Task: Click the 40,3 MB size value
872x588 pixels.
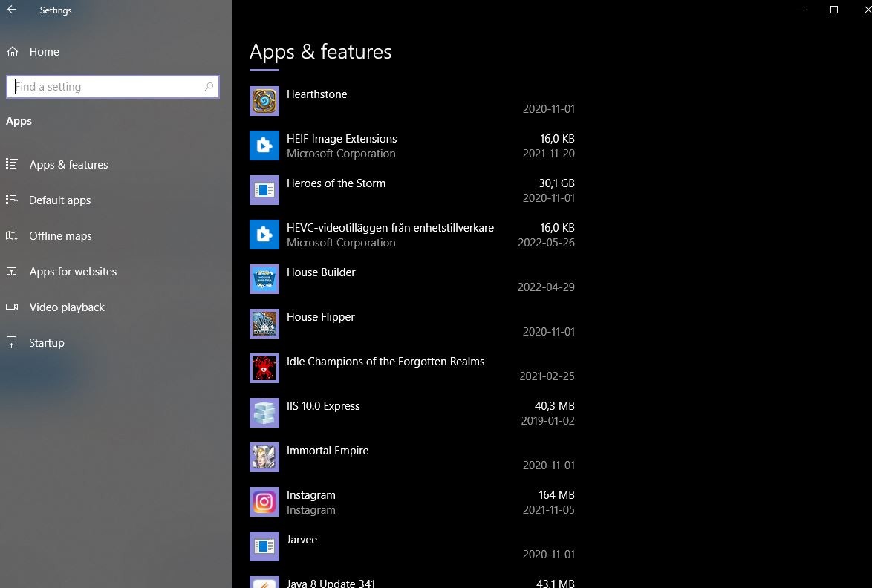Action: coord(554,405)
